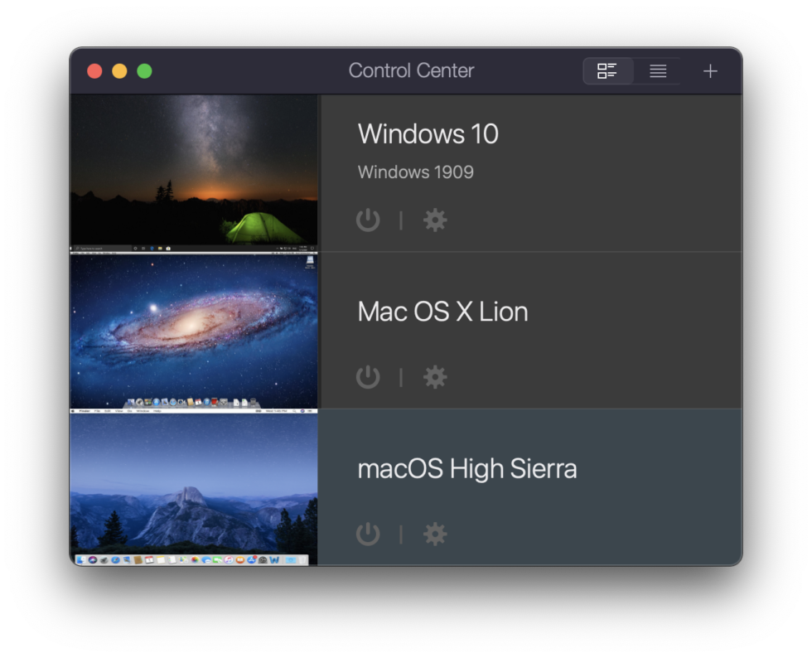
Task: Click the power icon for Windows 10
Action: [x=368, y=220]
